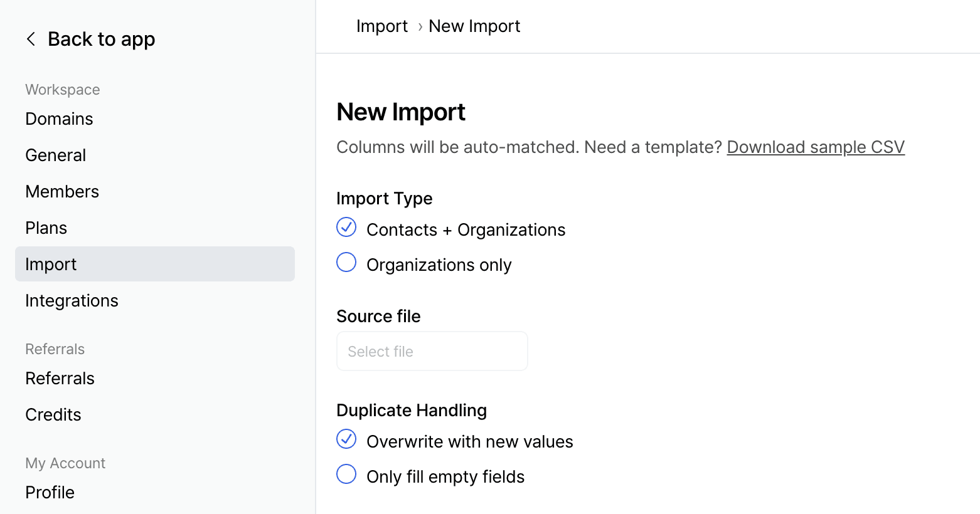Viewport: 980px width, 514px height.
Task: Click Import in the breadcrumb
Action: coord(381,26)
